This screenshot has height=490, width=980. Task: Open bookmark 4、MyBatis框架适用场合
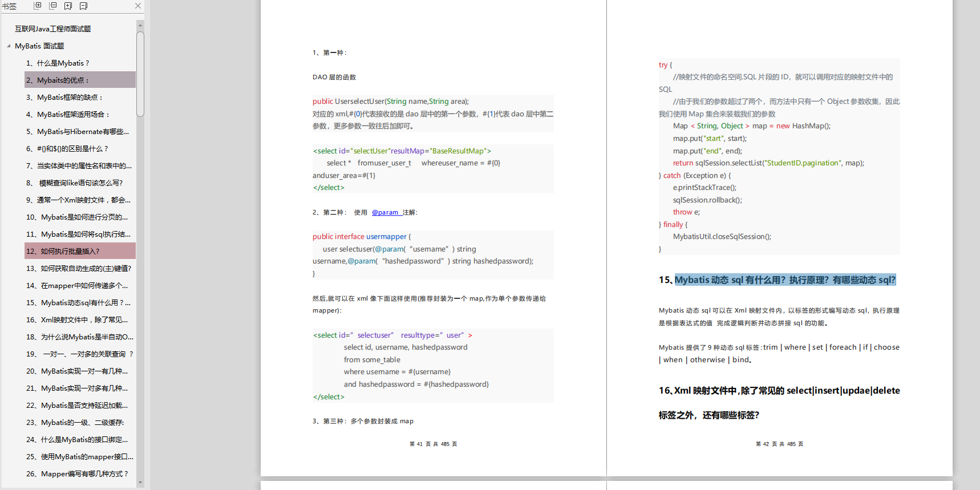click(68, 114)
